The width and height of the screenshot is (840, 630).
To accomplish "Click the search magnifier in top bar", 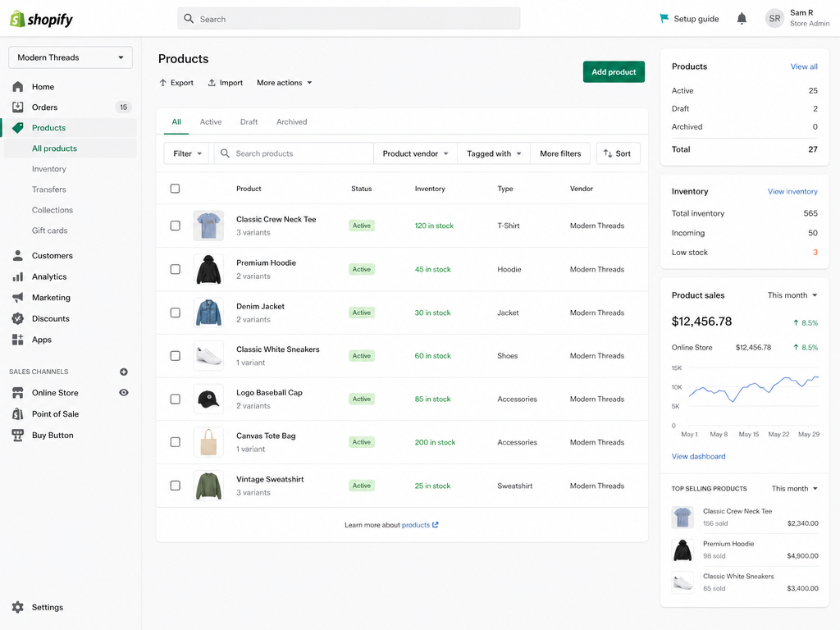I will coord(189,19).
